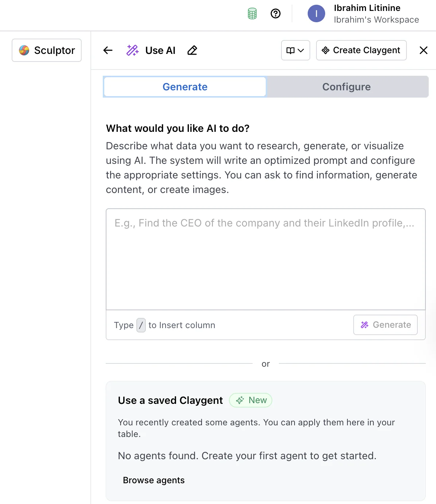
Task: Click the 'Use a saved Claygent' heading
Action: [170, 400]
